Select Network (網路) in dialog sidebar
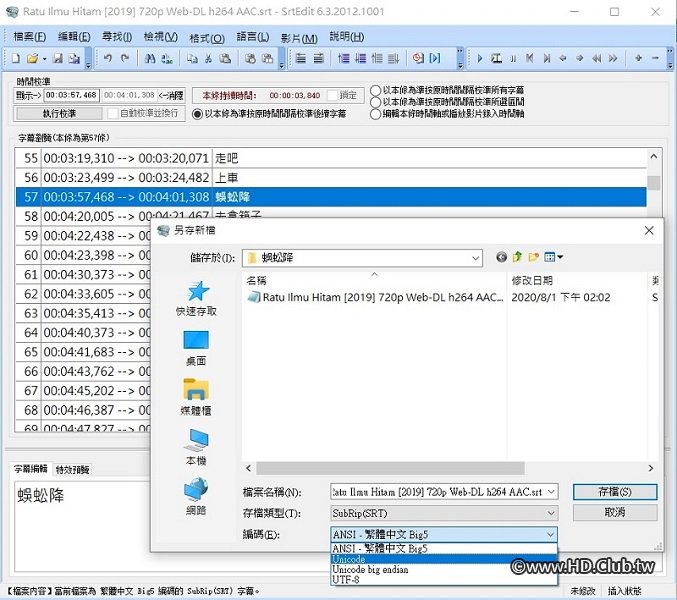The height and width of the screenshot is (600, 677). [x=196, y=497]
